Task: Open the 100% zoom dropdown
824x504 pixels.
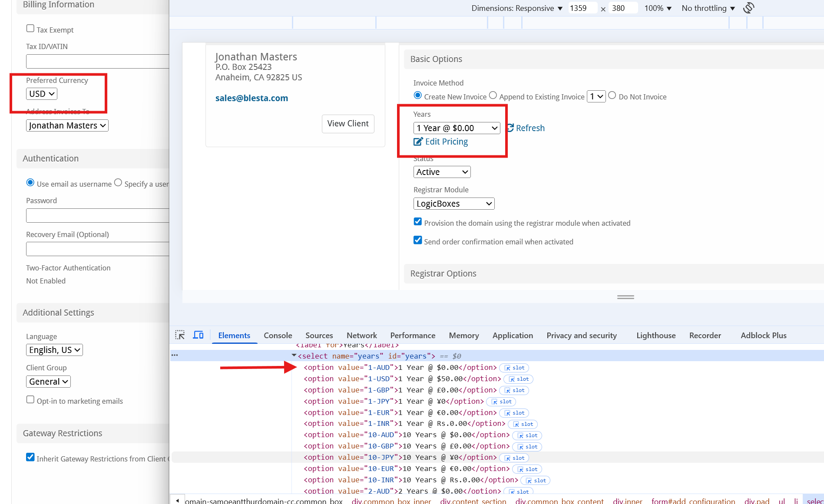Action: (x=658, y=8)
